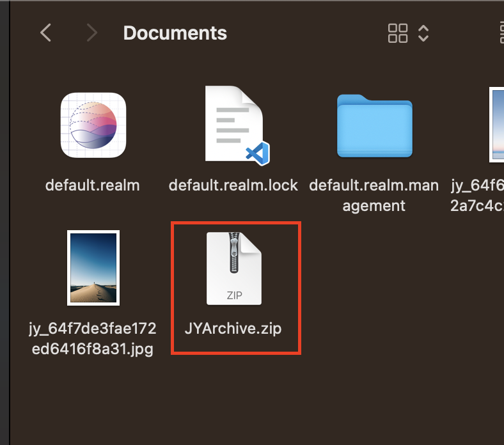Go back with the left chevron button
The image size is (504, 445).
[x=45, y=33]
